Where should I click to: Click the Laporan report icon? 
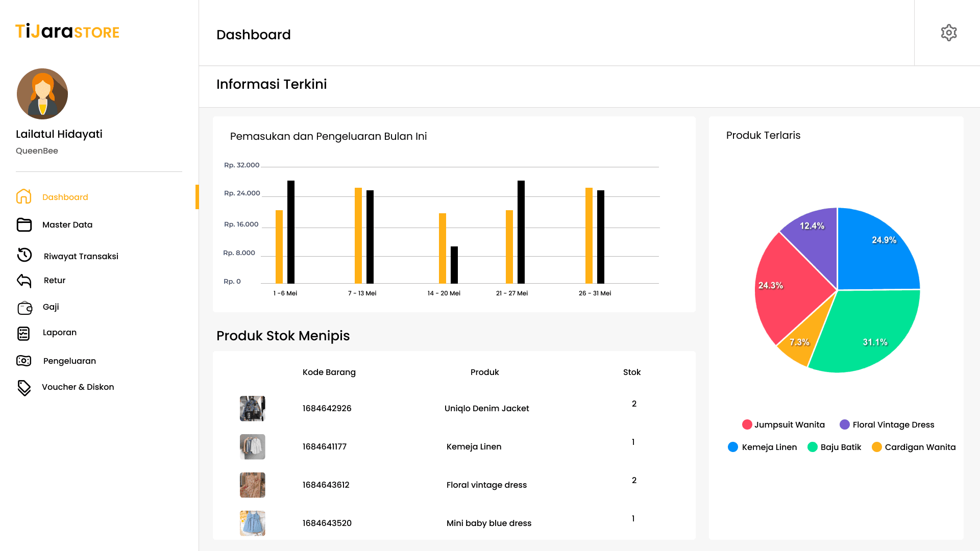(23, 333)
